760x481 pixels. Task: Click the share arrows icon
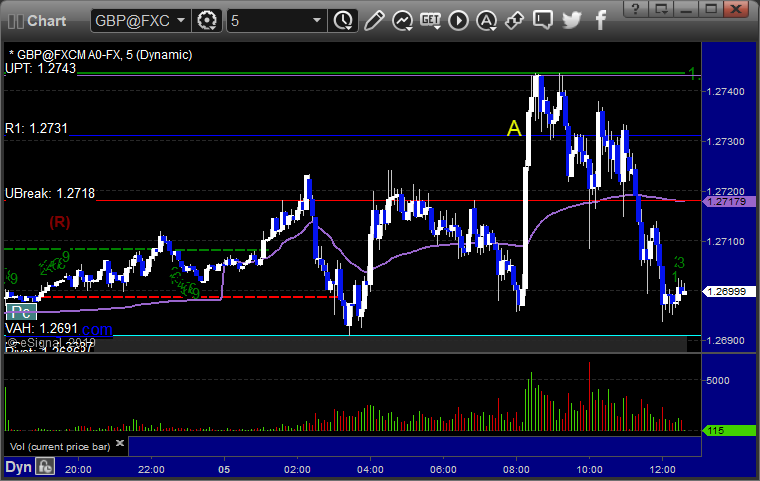tap(514, 21)
